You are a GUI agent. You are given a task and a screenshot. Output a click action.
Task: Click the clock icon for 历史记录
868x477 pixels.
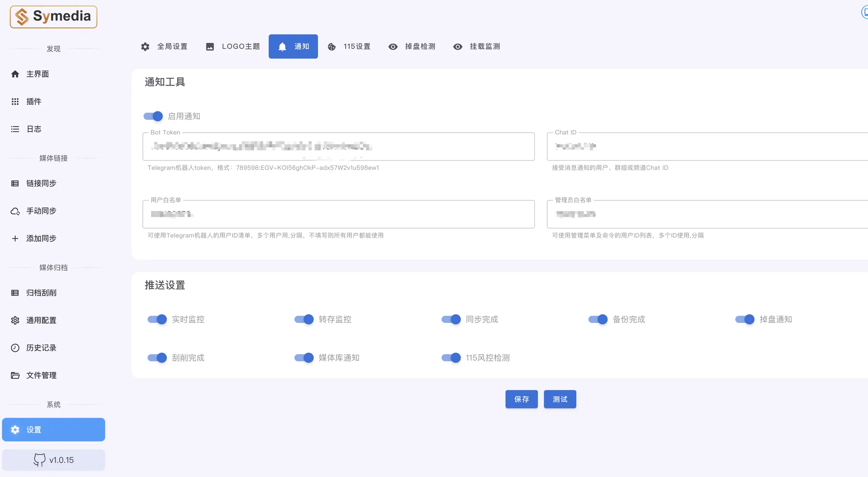coord(15,348)
